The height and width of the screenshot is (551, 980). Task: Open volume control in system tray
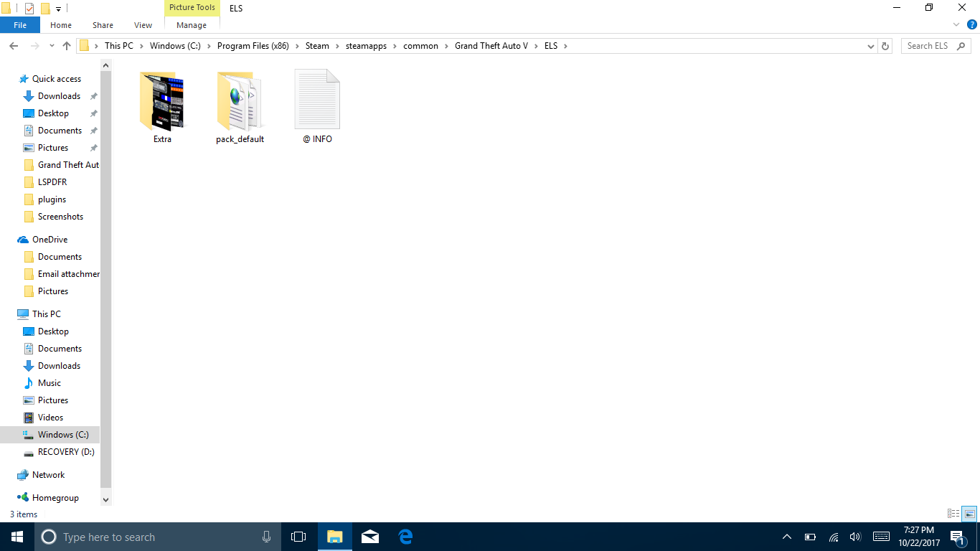[x=854, y=537]
